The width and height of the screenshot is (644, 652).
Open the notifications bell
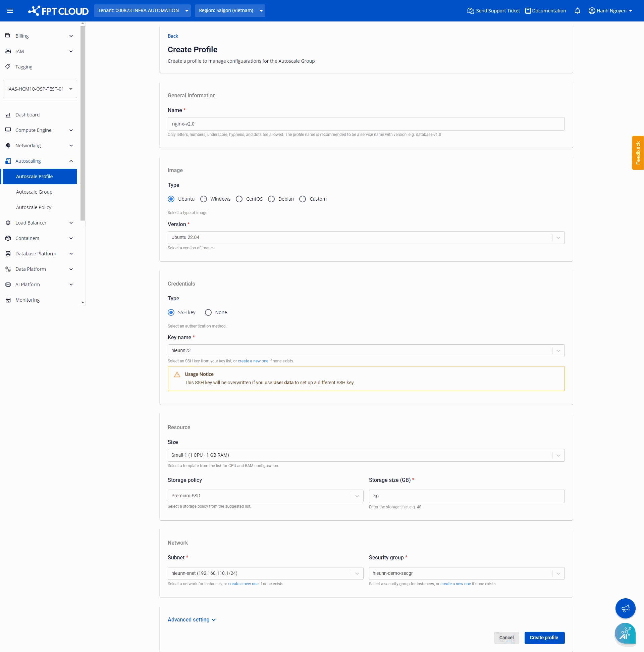click(x=577, y=11)
